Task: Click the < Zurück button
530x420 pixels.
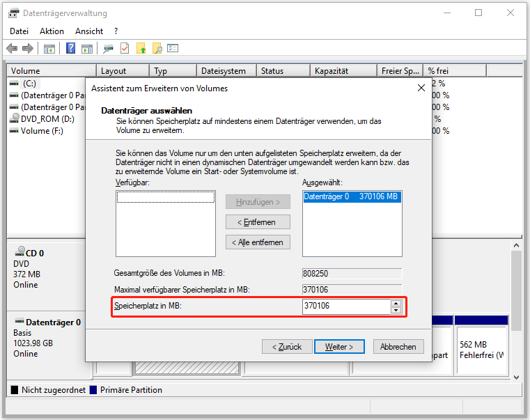Action: click(x=287, y=347)
